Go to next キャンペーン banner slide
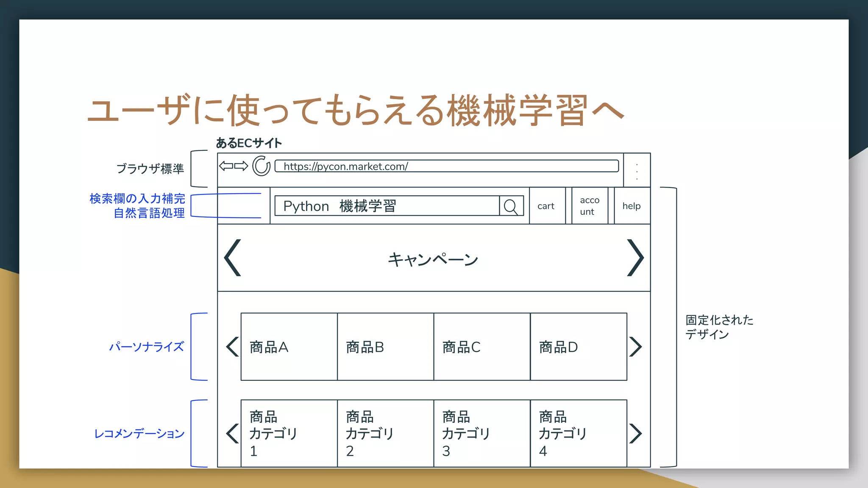 pos(635,258)
